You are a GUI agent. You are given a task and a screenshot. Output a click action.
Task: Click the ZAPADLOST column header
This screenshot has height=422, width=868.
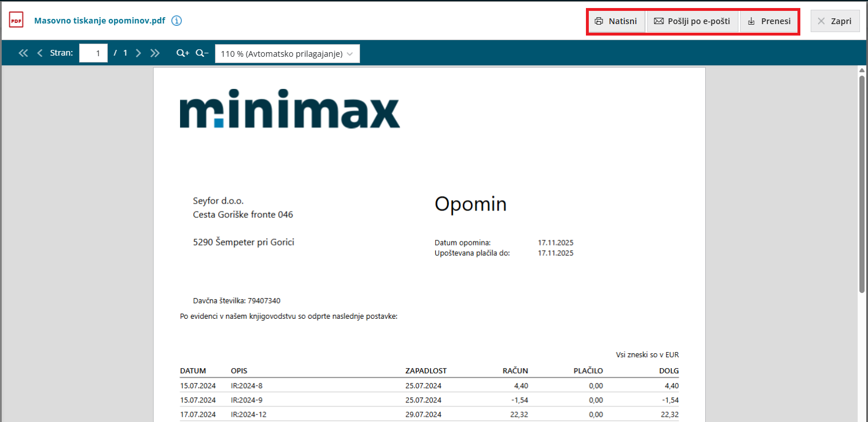426,371
